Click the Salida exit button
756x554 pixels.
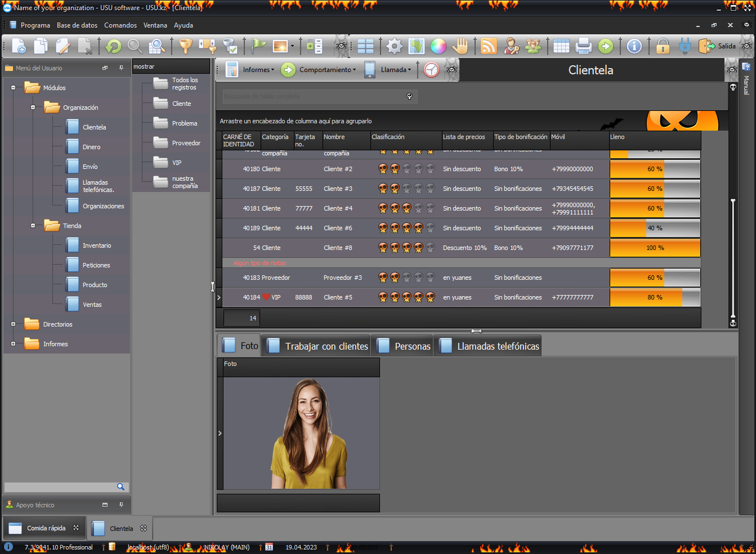[718, 46]
